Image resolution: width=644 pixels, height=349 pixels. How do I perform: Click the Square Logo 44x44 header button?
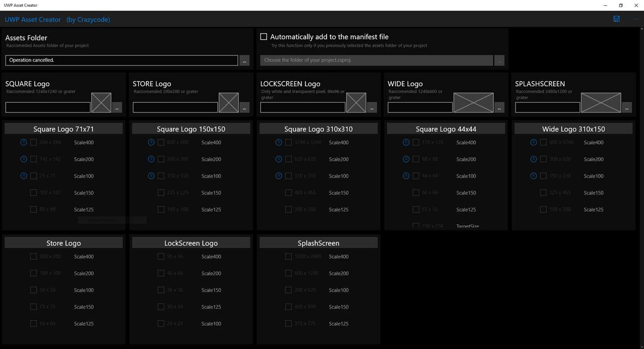click(446, 129)
